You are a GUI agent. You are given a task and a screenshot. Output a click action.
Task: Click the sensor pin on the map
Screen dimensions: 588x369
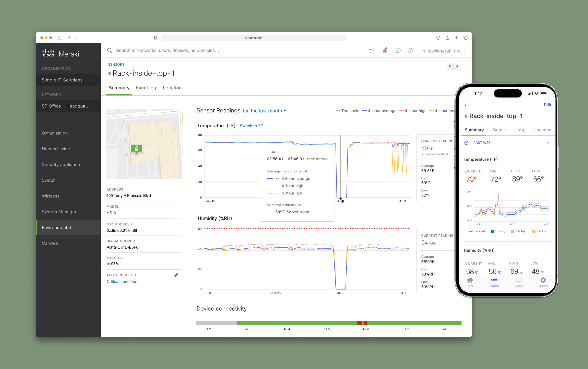136,149
